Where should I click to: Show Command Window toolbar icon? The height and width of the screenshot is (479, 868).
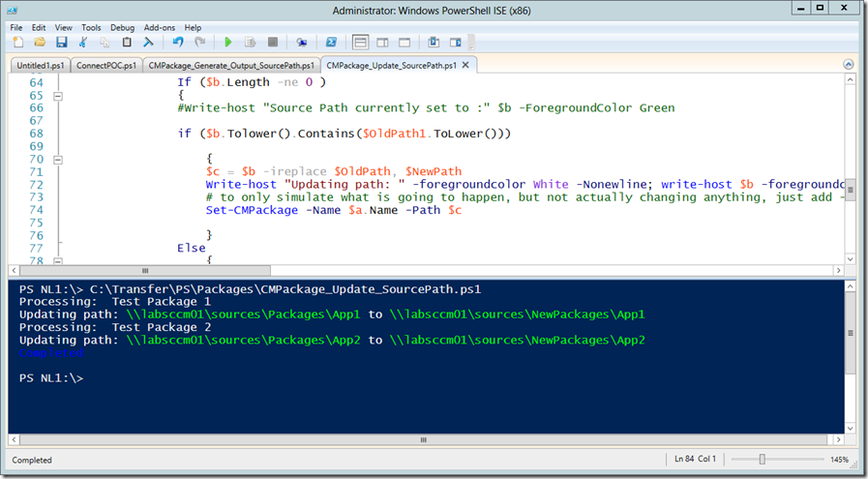point(434,42)
